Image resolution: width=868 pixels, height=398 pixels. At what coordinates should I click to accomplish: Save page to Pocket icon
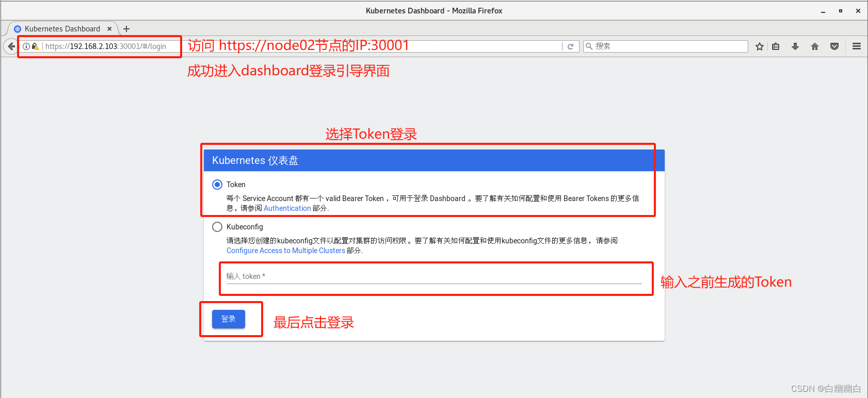834,46
